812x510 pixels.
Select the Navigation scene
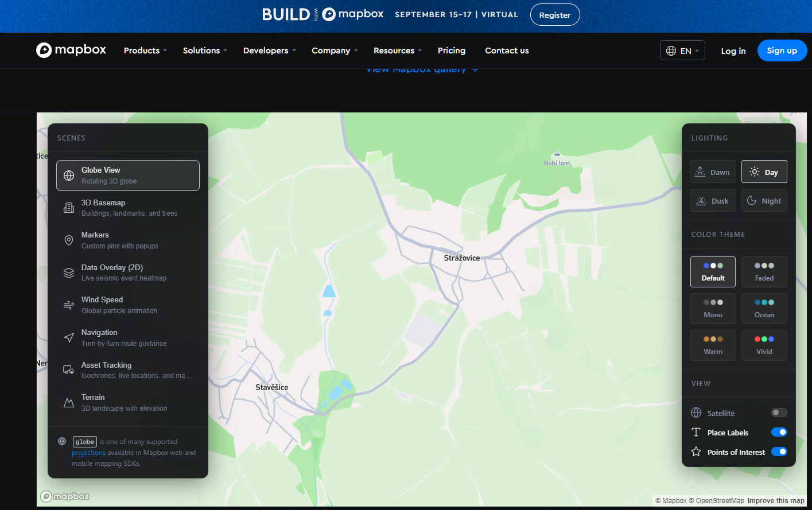click(128, 337)
